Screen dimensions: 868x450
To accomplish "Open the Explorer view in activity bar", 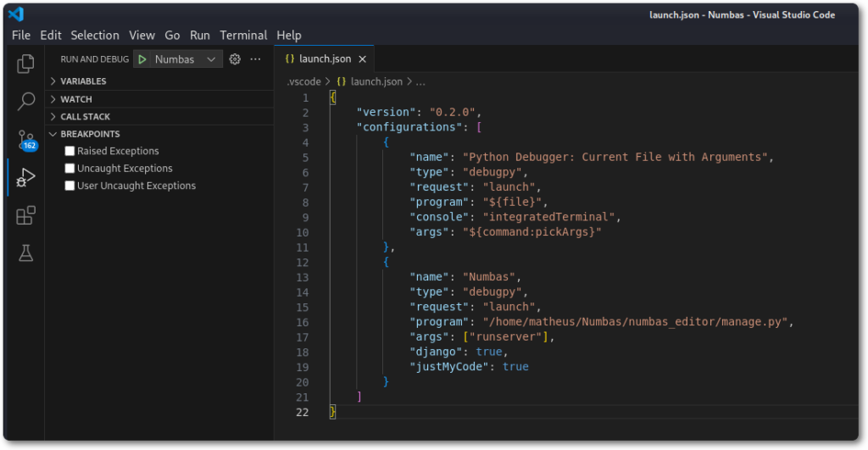I will click(26, 64).
